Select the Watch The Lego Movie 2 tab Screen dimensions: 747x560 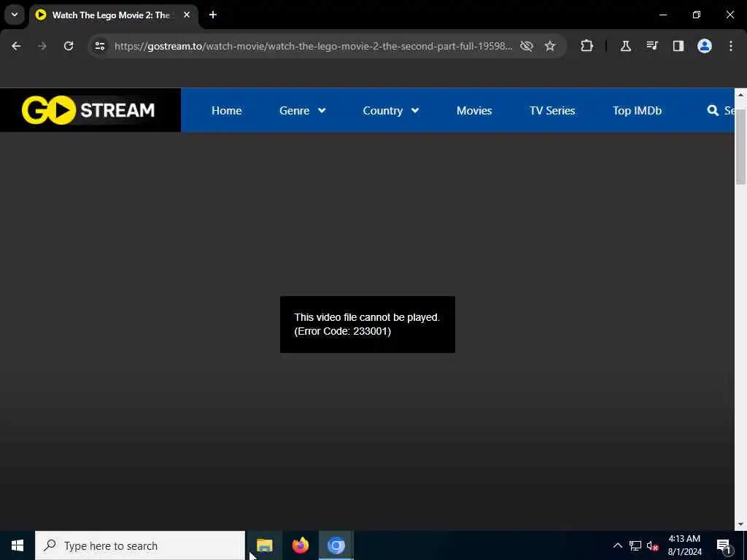click(x=109, y=15)
